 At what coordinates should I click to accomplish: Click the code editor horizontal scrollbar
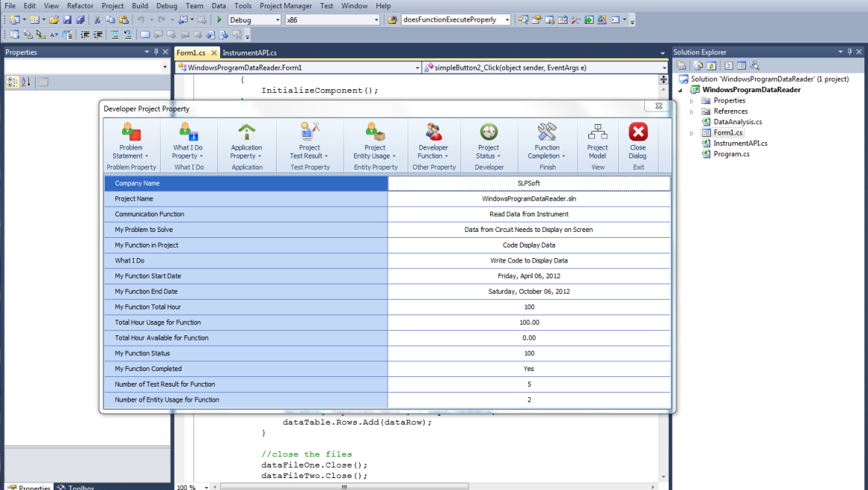click(344, 487)
